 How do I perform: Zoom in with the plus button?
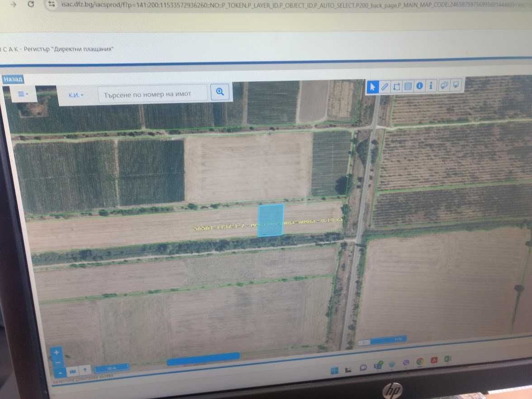pos(56,352)
